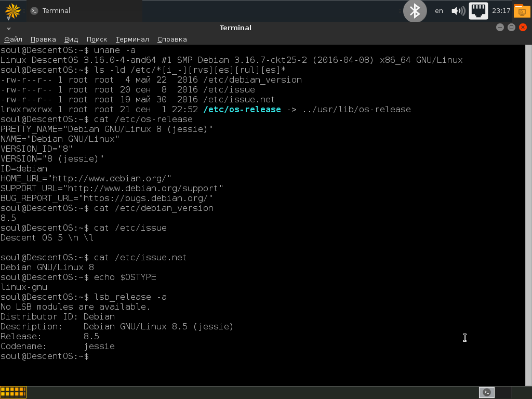Expand the window menu arrow at title bar left

pos(9,29)
